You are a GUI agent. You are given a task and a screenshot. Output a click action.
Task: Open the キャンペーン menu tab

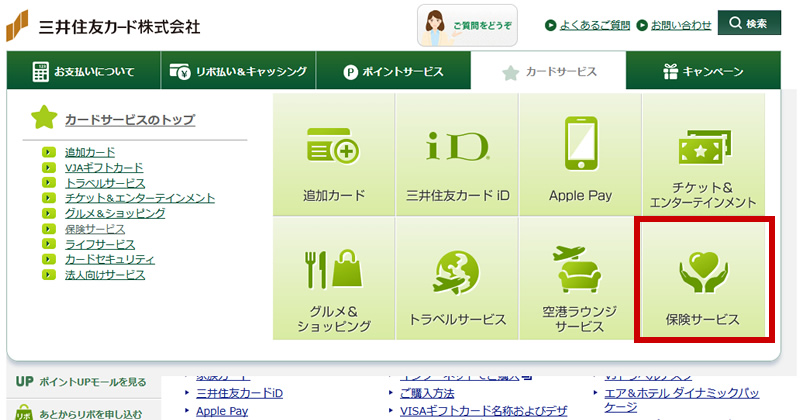(x=703, y=71)
